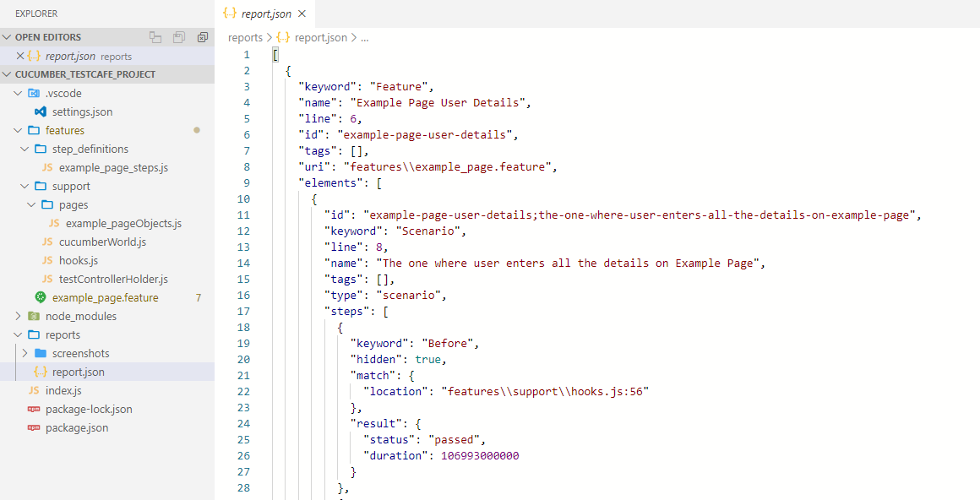Collapse the OPEN EDITORS section
Viewport: 980px width, 500px height.
pos(7,37)
